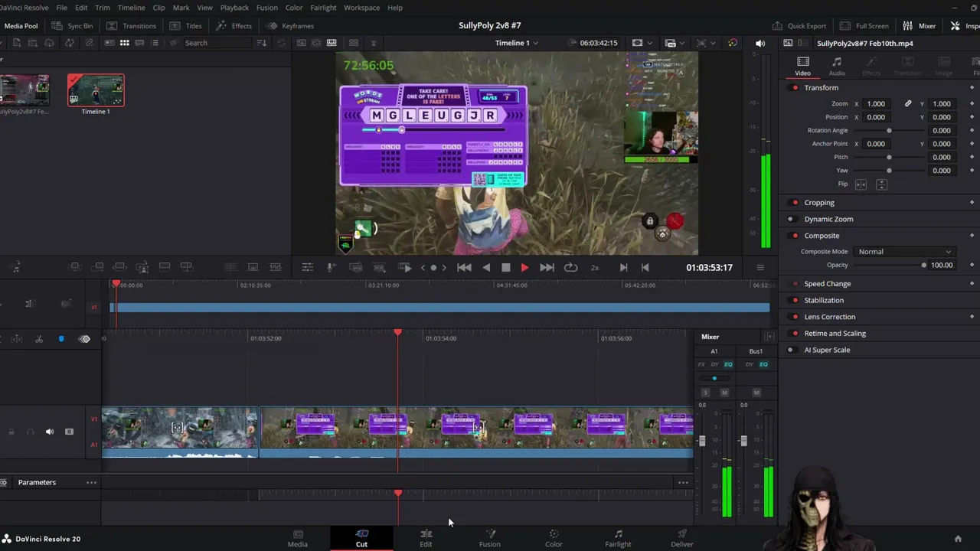
Task: Click Sync Bin icon
Action: tap(73, 26)
